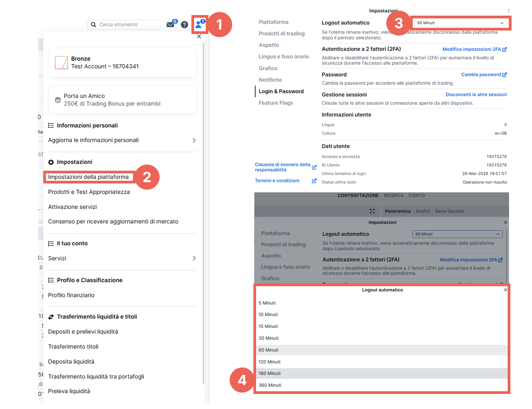Expand the Servizi row chevron
Screen dimensions: 532x409
[194, 258]
